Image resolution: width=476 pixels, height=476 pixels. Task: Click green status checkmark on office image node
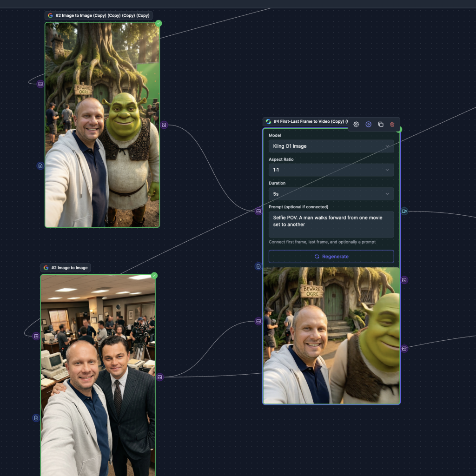pos(154,276)
